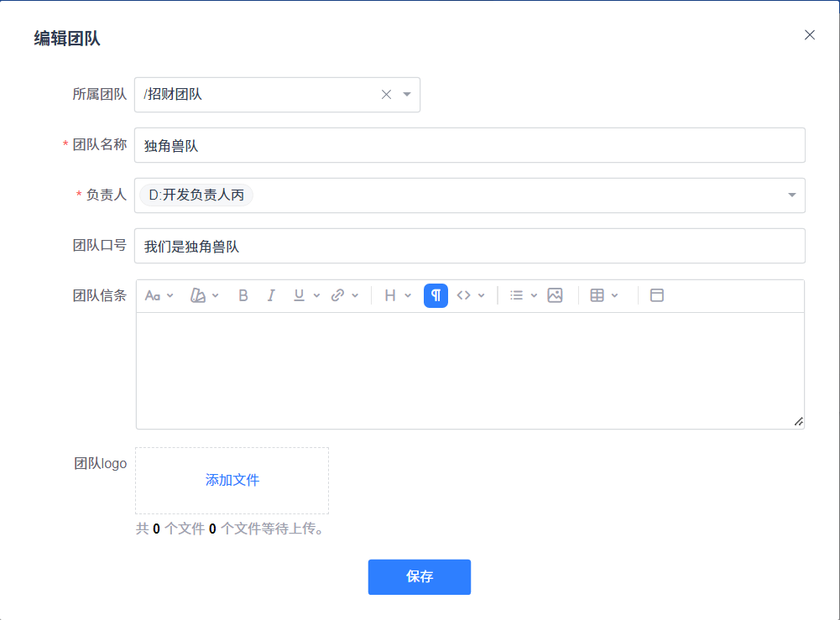Viewport: 840px width, 620px height.
Task: Click the underline formatting icon
Action: pos(299,295)
